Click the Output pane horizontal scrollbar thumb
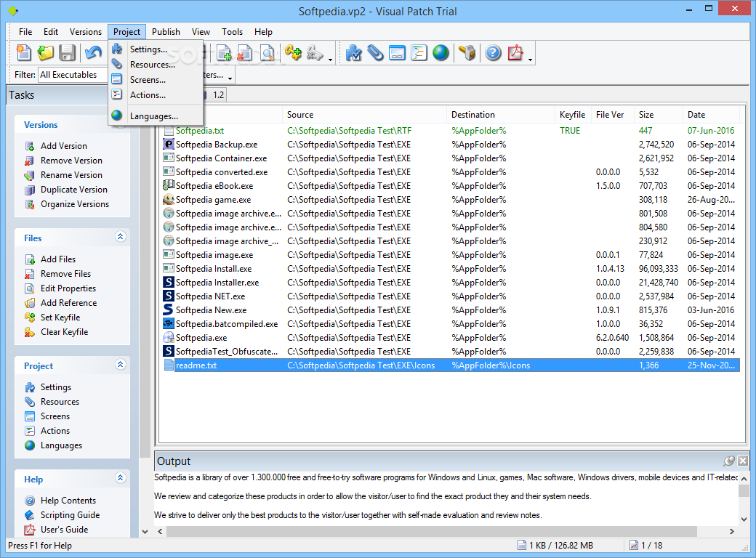This screenshot has width=756, height=558. tap(432, 532)
